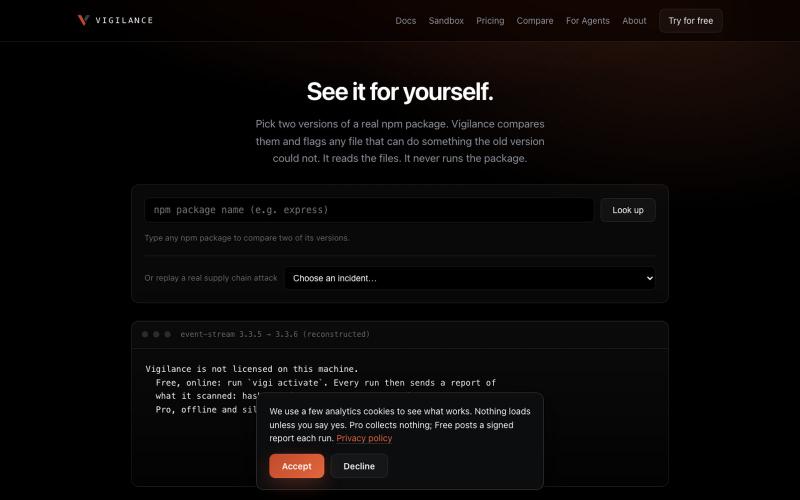Go to the Sandbox nav link
This screenshot has height=500, width=800.
[x=446, y=21]
